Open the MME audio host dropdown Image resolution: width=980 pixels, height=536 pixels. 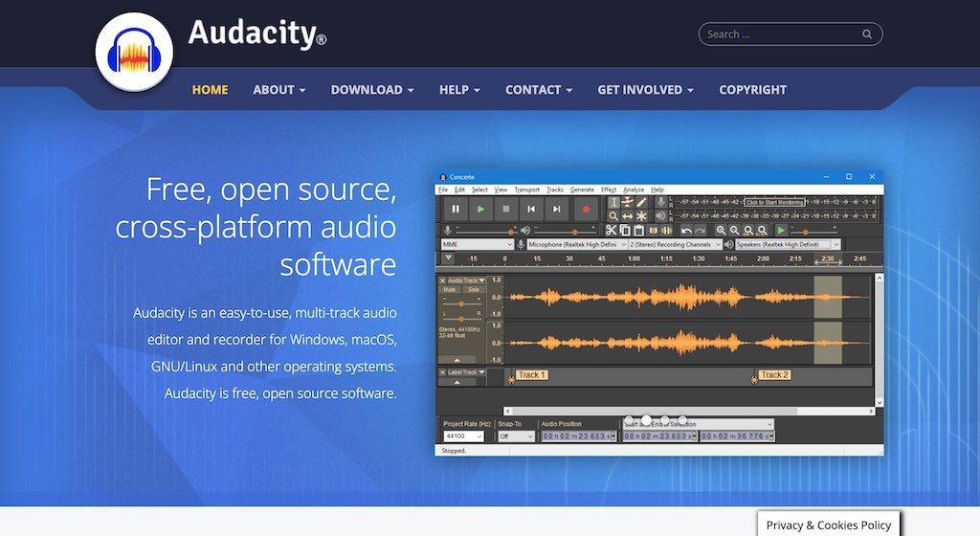coord(478,244)
